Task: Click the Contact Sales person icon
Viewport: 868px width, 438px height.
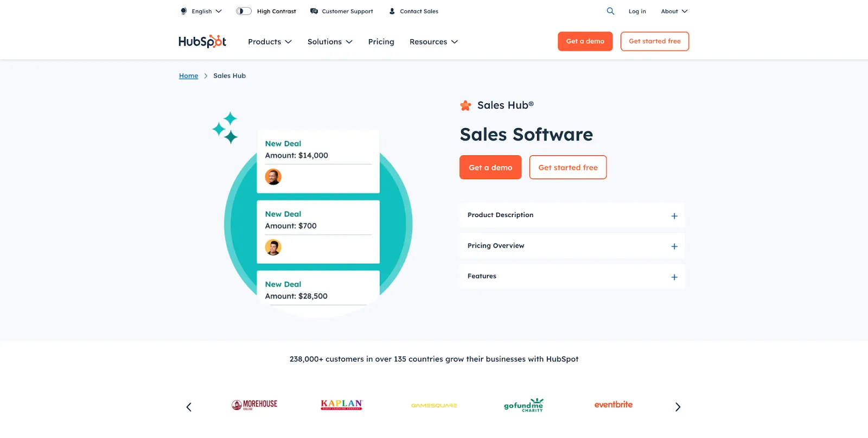Action: [391, 11]
